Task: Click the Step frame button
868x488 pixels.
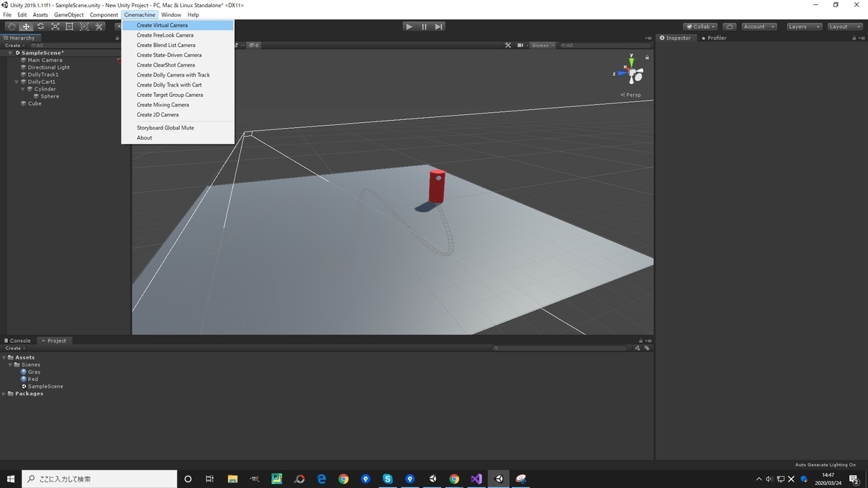Action: tap(438, 27)
